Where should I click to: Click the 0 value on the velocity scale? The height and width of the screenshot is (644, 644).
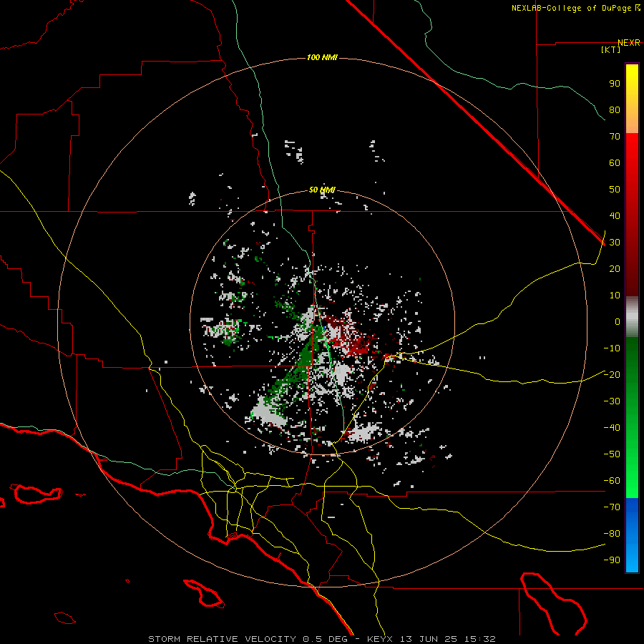(x=618, y=322)
